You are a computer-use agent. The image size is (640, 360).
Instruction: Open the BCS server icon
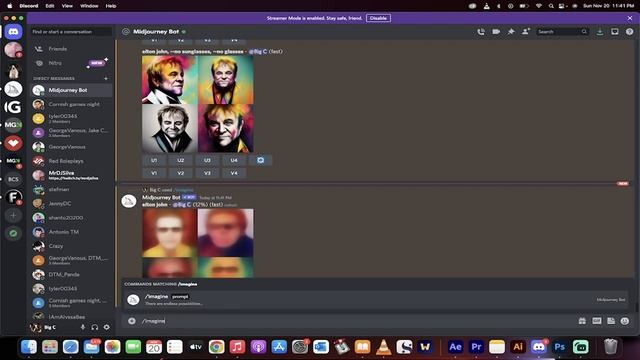(13, 179)
